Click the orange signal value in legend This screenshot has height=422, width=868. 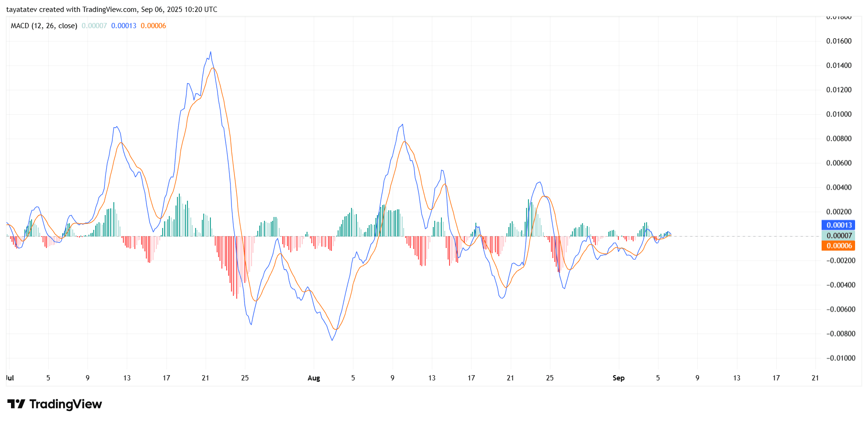pyautogui.click(x=153, y=26)
